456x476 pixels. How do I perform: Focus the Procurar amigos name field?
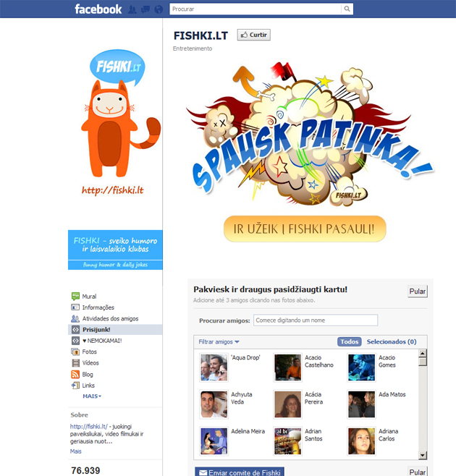coord(316,320)
